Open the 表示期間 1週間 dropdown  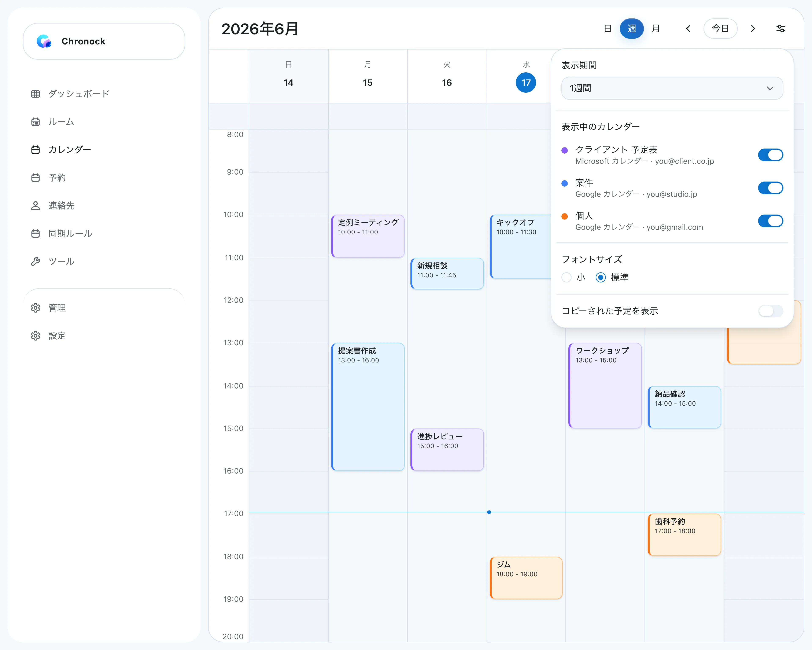(x=672, y=88)
